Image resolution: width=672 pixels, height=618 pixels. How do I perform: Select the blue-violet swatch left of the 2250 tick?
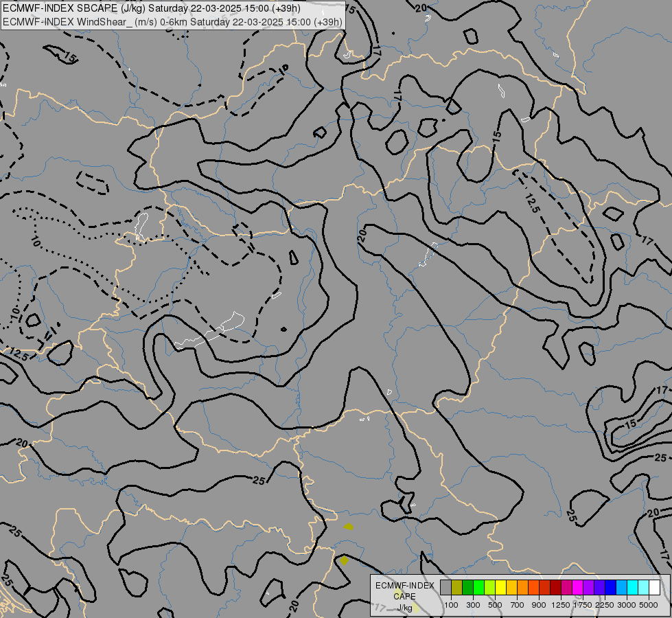tap(599, 587)
